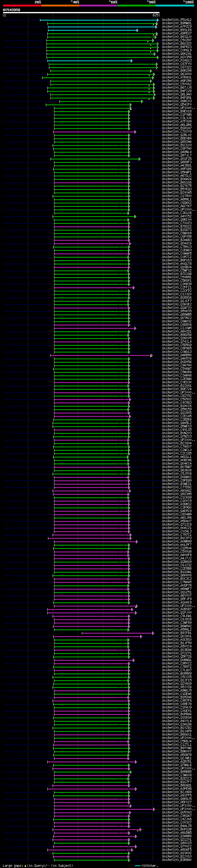
Task: Click the UniRef100_C7HU07 label
Action: 177,447
